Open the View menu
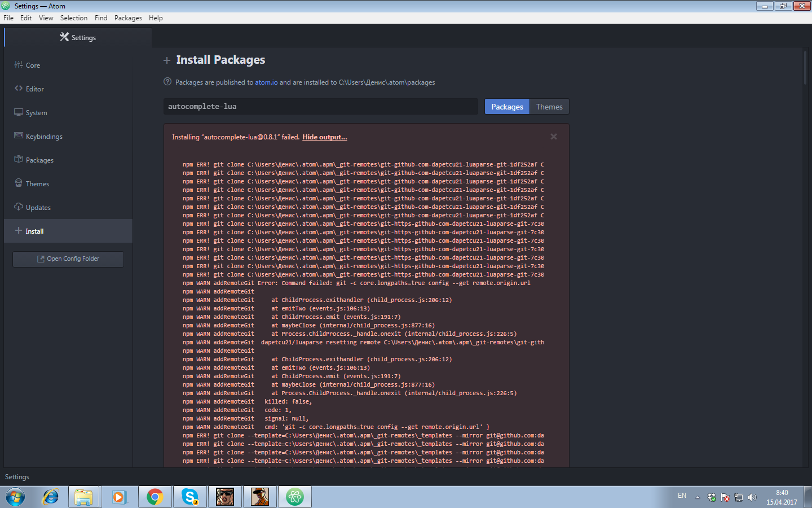Viewport: 812px width, 508px height. (x=46, y=18)
